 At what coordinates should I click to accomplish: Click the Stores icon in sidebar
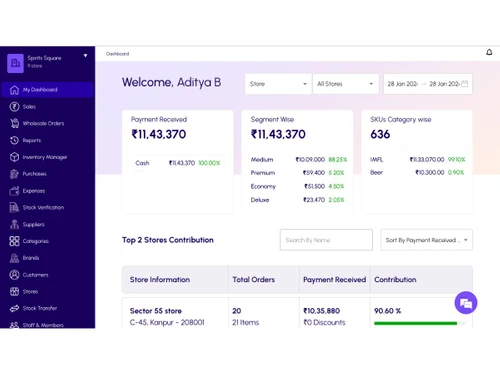tap(14, 292)
